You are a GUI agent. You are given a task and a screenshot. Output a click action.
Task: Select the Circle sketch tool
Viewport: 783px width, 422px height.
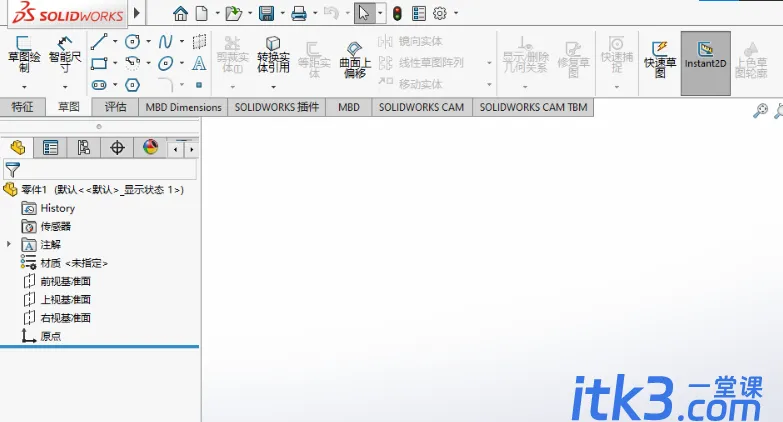(x=132, y=41)
